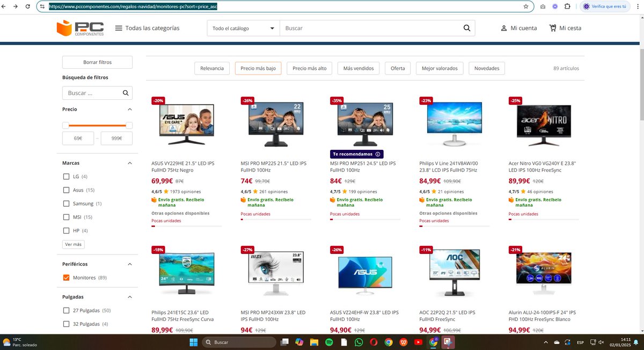Click the PcComponentes logo
The width and height of the screenshot is (644, 350).
(80, 28)
